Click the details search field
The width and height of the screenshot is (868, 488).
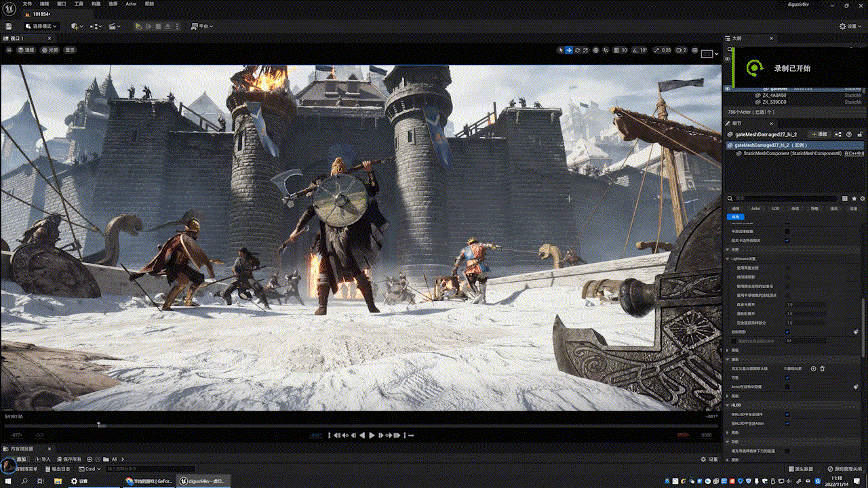784,199
